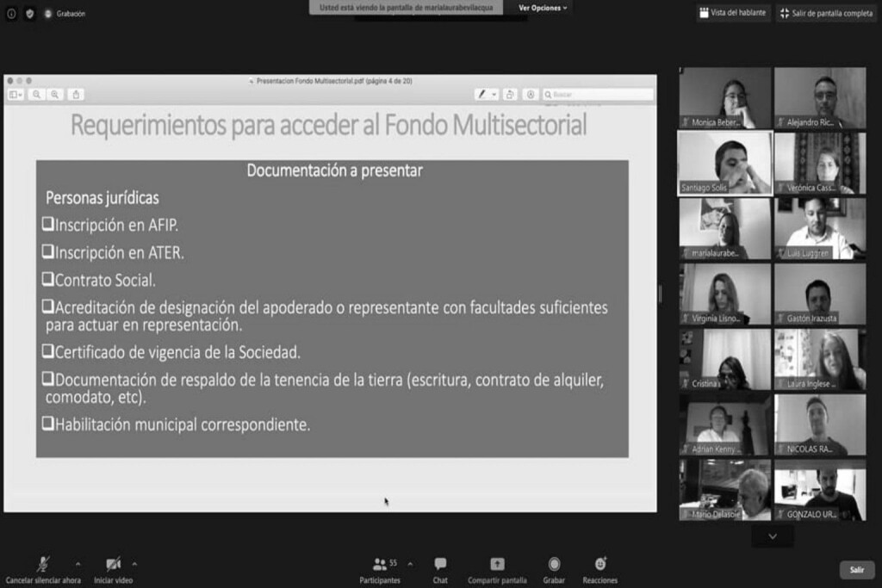The height and width of the screenshot is (588, 882).
Task: Expand video options arrow beside camera
Action: [134, 564]
